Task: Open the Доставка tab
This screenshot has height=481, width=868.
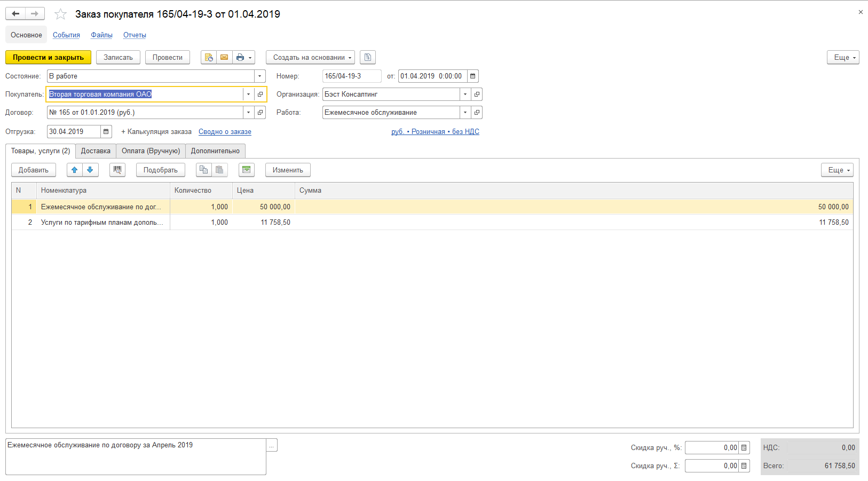Action: pyautogui.click(x=96, y=151)
